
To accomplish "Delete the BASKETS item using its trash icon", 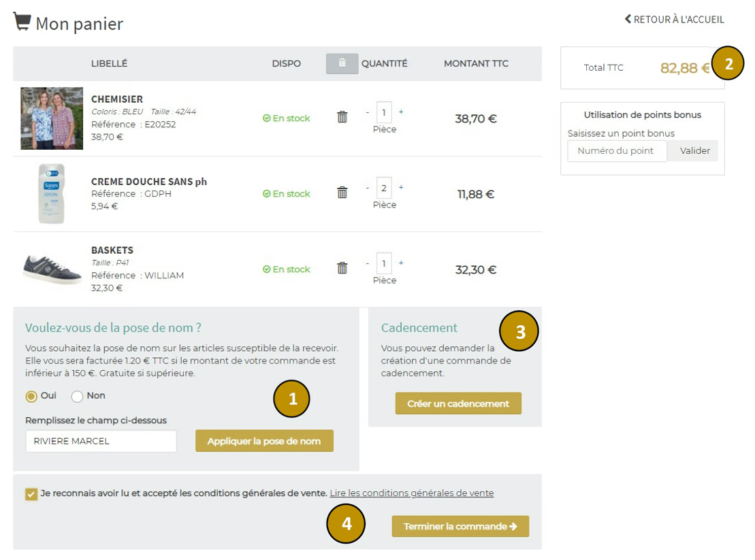I will point(342,267).
